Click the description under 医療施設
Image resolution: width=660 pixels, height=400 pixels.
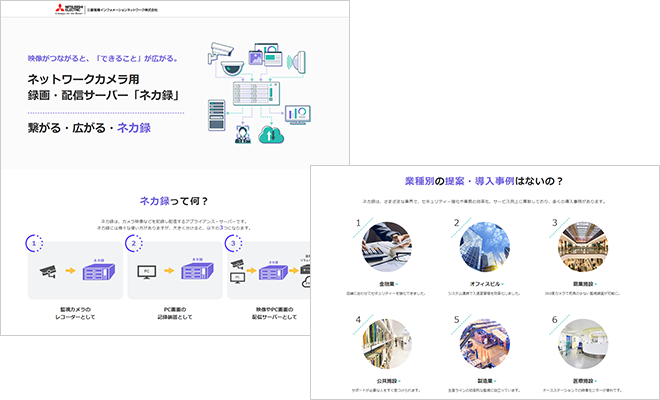[x=583, y=390]
